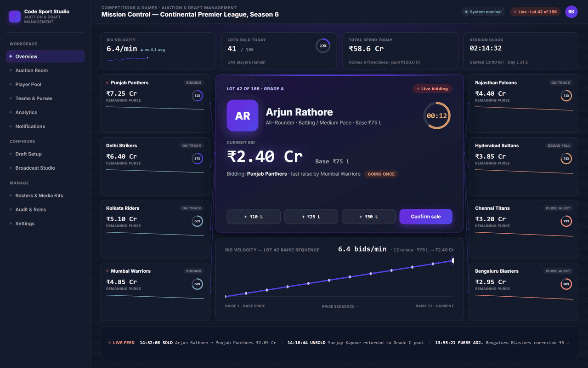Open the RK user avatar
Screen dimensions: 588x368
coord(571,12)
